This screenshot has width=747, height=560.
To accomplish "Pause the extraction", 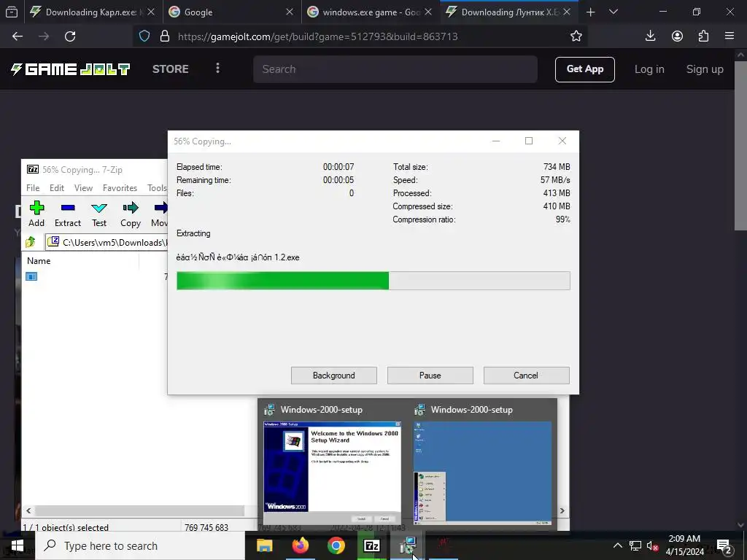I will (430, 376).
